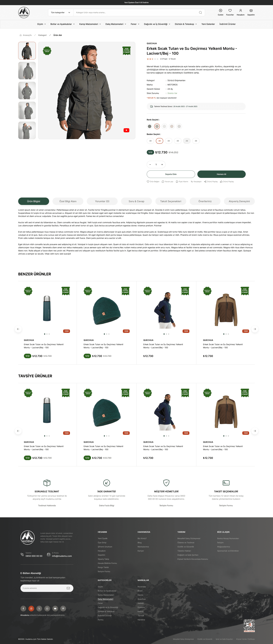Screen dimensions: 273x644
Task: Increase quantity with the plus stepper
Action: [162, 165]
